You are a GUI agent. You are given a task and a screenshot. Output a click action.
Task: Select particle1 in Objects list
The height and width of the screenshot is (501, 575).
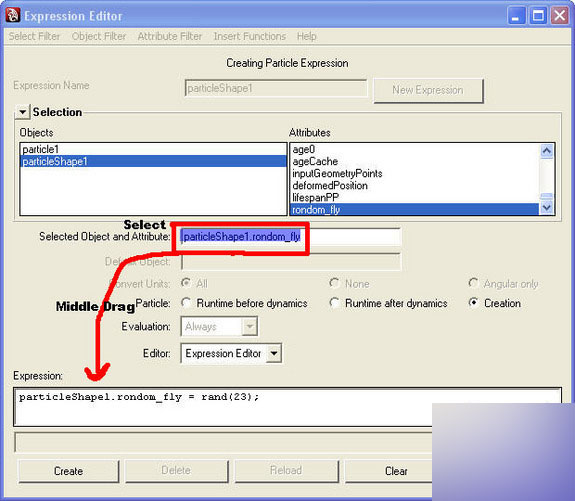tap(153, 149)
